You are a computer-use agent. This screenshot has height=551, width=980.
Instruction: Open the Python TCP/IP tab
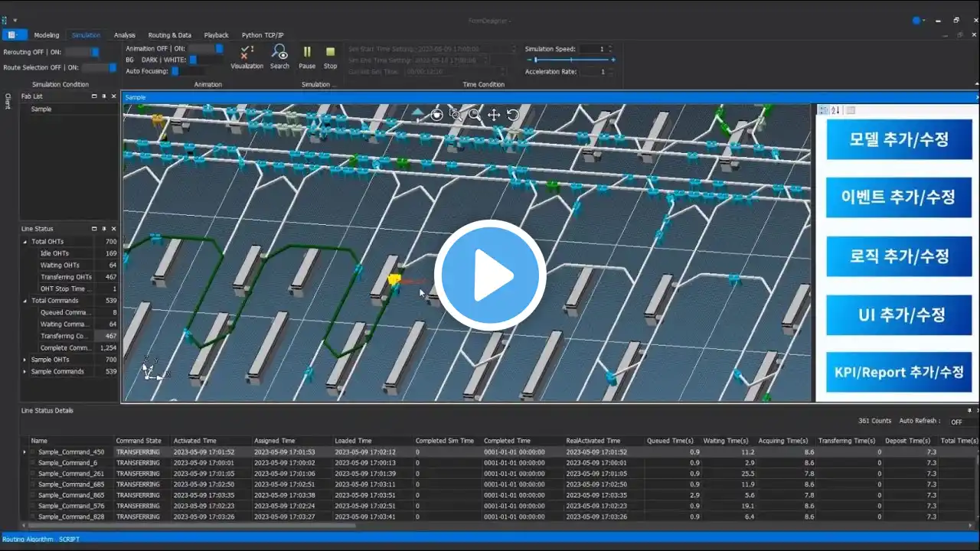coord(263,35)
